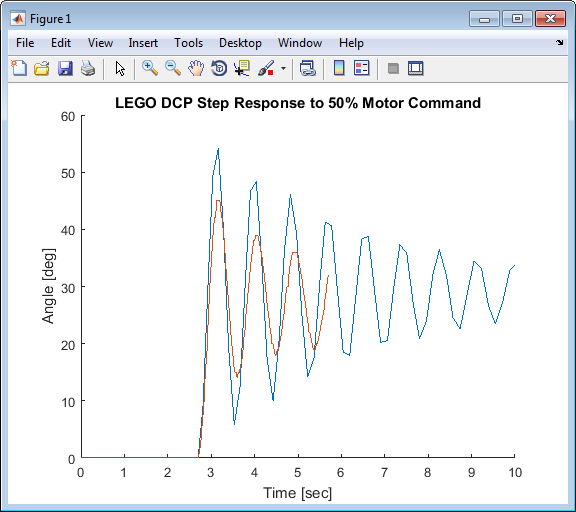Open the View menu
Image resolution: width=576 pixels, height=512 pixels.
click(x=100, y=43)
